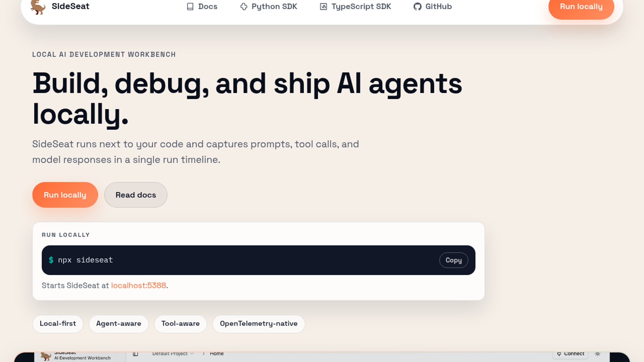Click the SideSeat dinosaur logo
This screenshot has width=644, height=362.
coord(38,7)
